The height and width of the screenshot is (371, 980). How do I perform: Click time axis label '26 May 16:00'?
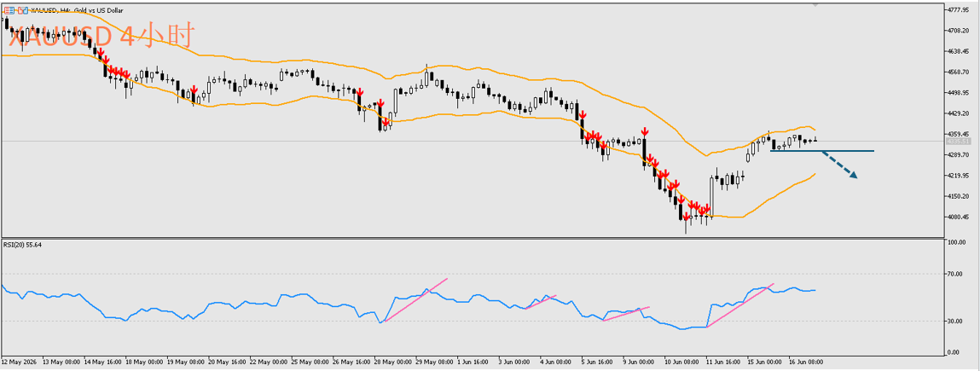351,362
